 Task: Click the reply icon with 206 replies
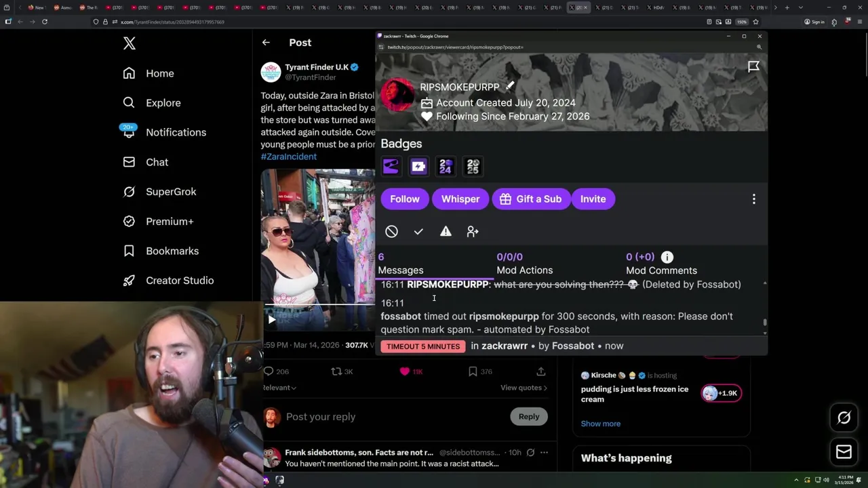(x=269, y=371)
